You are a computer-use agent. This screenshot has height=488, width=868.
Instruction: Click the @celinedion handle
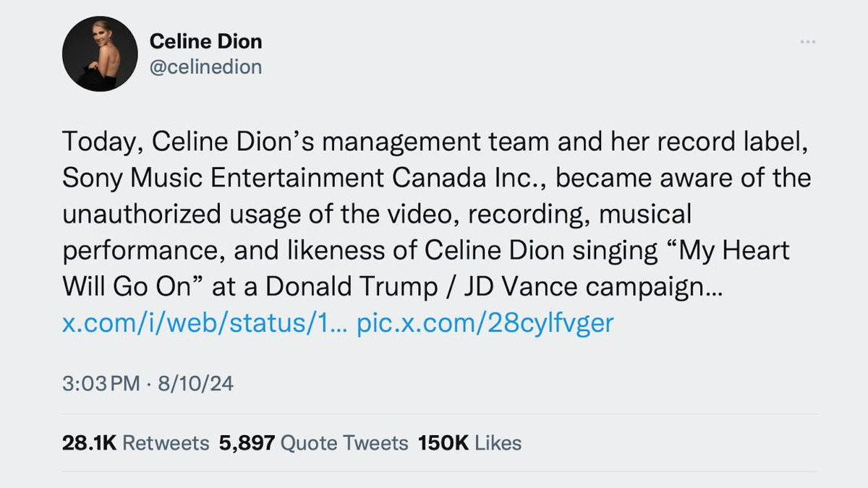205,67
